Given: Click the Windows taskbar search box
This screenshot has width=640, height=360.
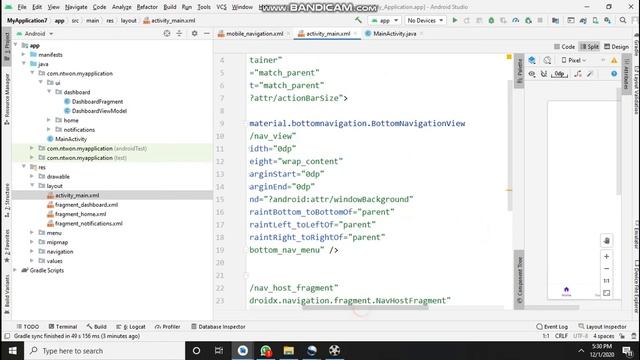Looking at the screenshot, I should (105, 351).
